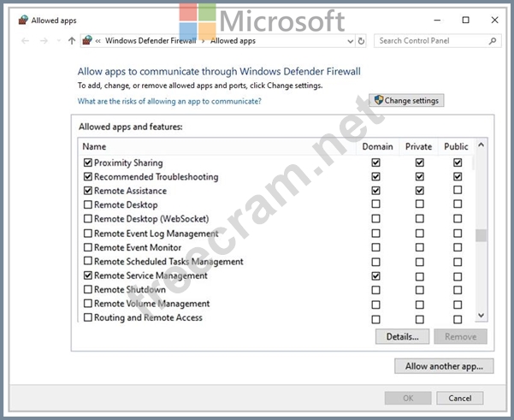This screenshot has width=514, height=420.
Task: Open the risks of allowing an app link
Action: click(x=169, y=101)
